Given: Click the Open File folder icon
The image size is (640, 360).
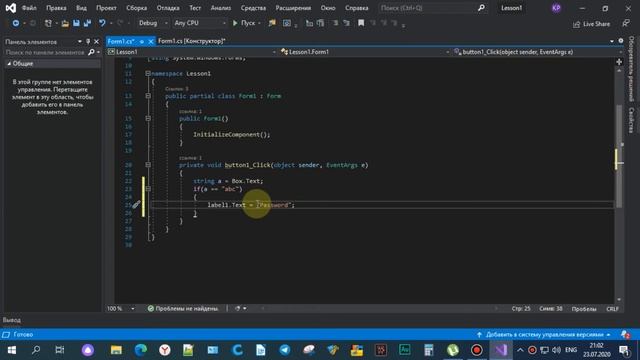Looking at the screenshot, I should [x=65, y=23].
